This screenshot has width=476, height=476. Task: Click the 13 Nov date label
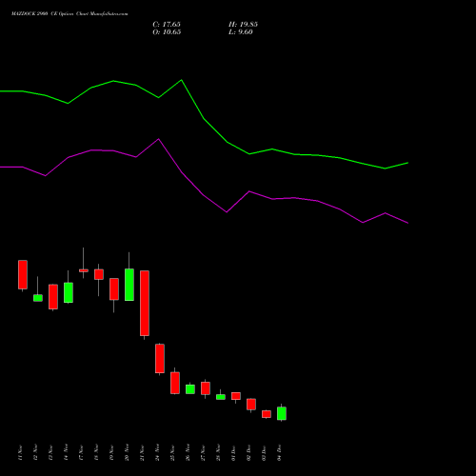pyautogui.click(x=50, y=452)
